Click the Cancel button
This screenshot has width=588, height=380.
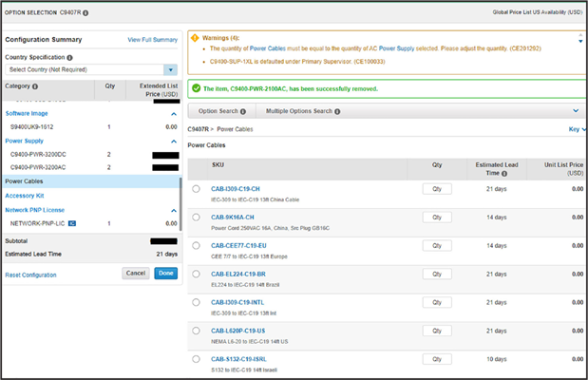(x=136, y=273)
